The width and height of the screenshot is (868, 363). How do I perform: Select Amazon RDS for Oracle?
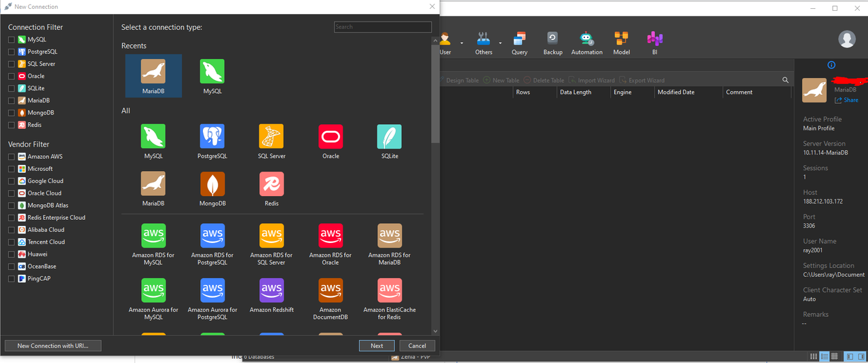331,244
